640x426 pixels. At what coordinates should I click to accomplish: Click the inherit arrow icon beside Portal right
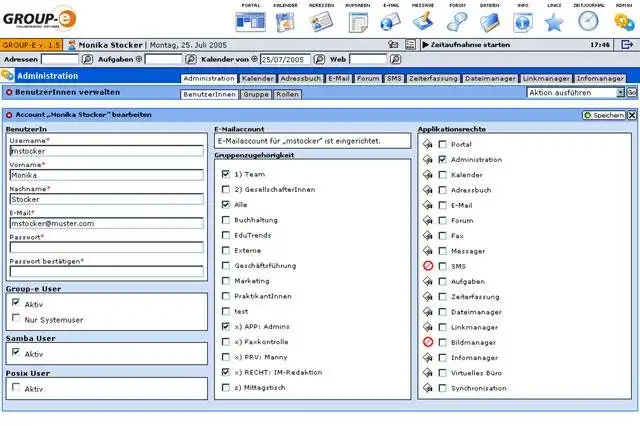point(427,144)
